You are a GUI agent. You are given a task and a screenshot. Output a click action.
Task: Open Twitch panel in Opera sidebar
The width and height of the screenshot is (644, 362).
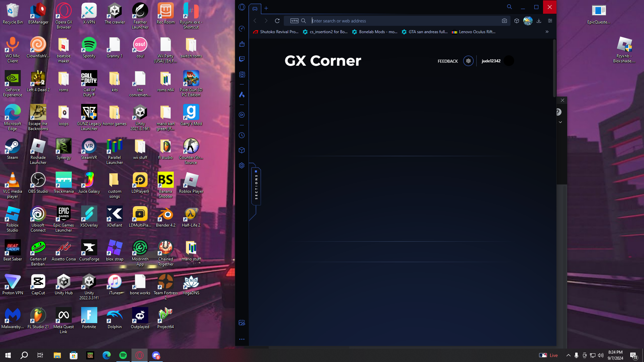[x=241, y=59]
